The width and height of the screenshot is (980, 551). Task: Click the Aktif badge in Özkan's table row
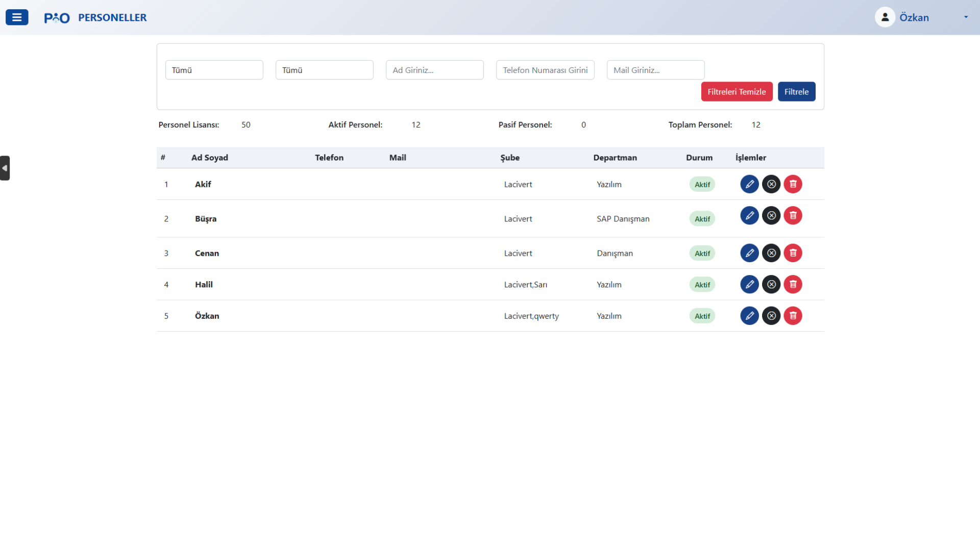click(702, 316)
